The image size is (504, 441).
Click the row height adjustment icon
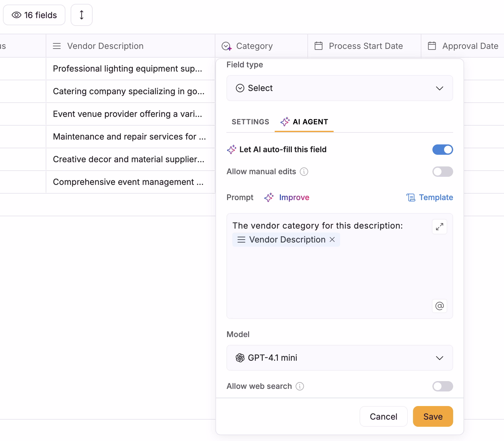pos(81,15)
